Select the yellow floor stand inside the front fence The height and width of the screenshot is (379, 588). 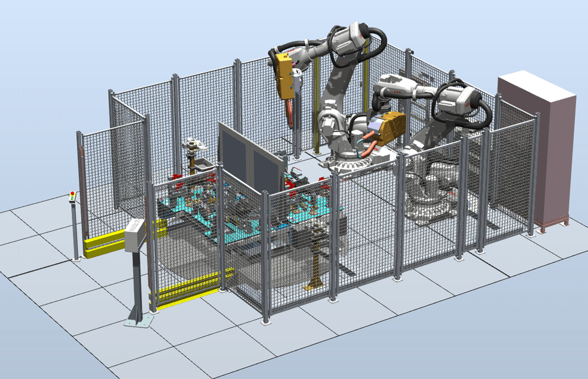point(316,259)
